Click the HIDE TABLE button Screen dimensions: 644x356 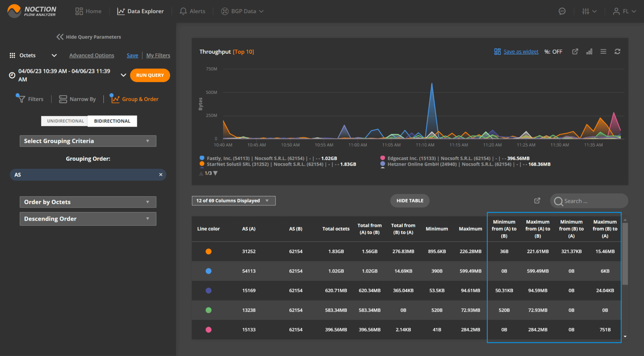click(410, 200)
